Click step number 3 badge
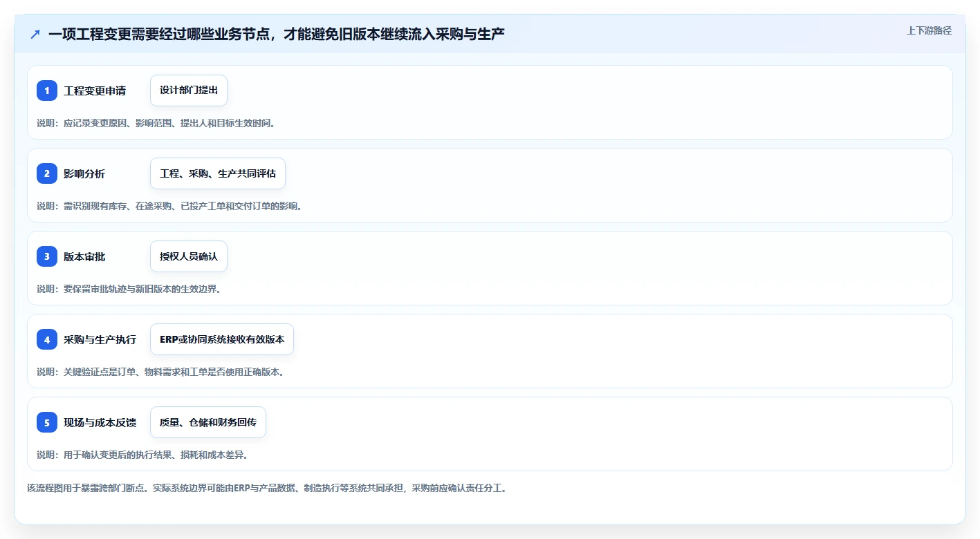Viewport: 980px width, 539px height. tap(47, 256)
